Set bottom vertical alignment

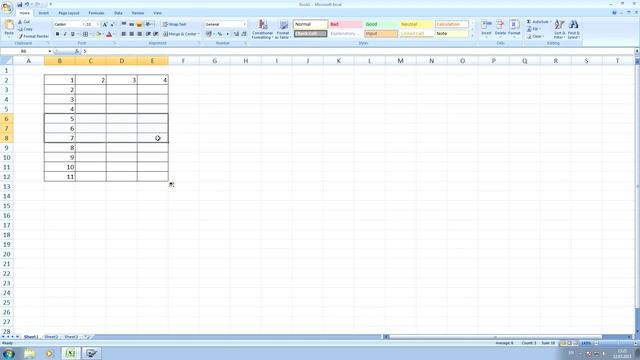(139, 24)
